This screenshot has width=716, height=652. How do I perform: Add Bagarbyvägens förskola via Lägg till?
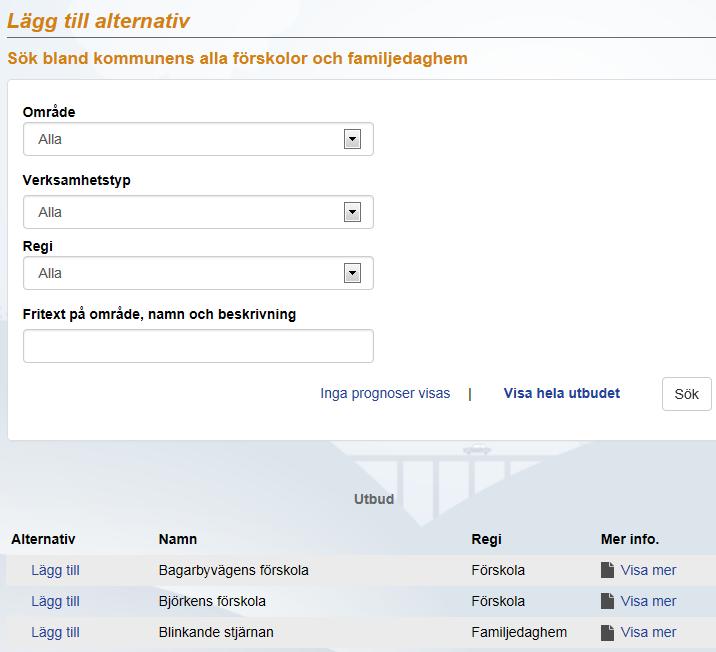(x=55, y=570)
